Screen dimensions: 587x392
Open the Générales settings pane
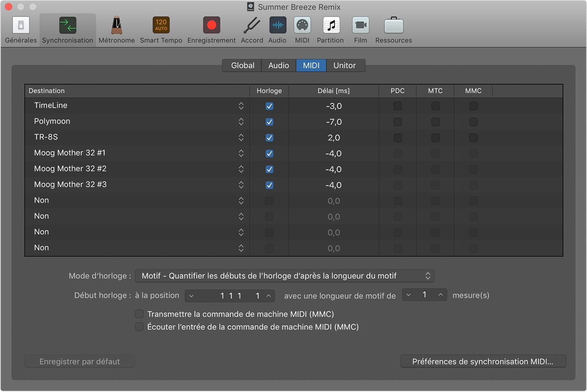tap(21, 30)
